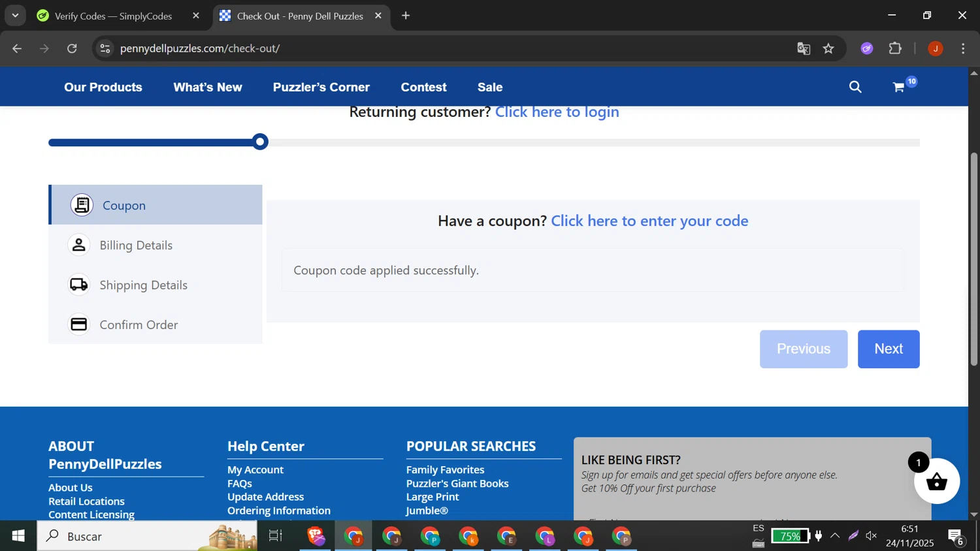980x551 pixels.
Task: Click the Shipping Details truck icon
Action: pos(79,285)
